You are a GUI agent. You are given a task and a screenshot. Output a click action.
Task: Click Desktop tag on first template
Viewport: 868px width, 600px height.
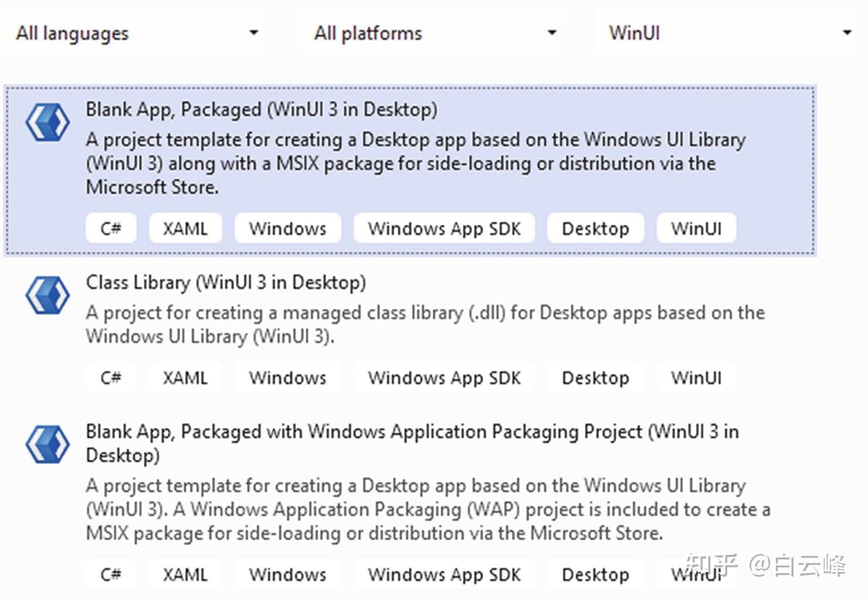tap(595, 229)
